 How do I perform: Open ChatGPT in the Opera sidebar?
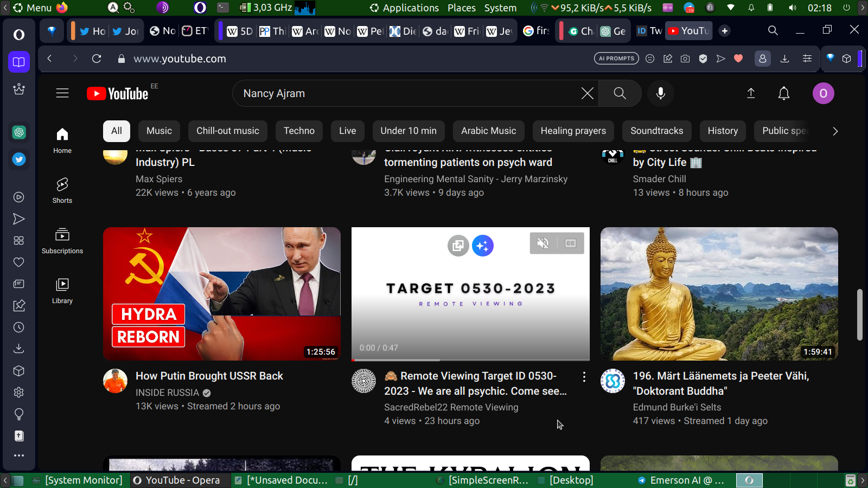(19, 132)
